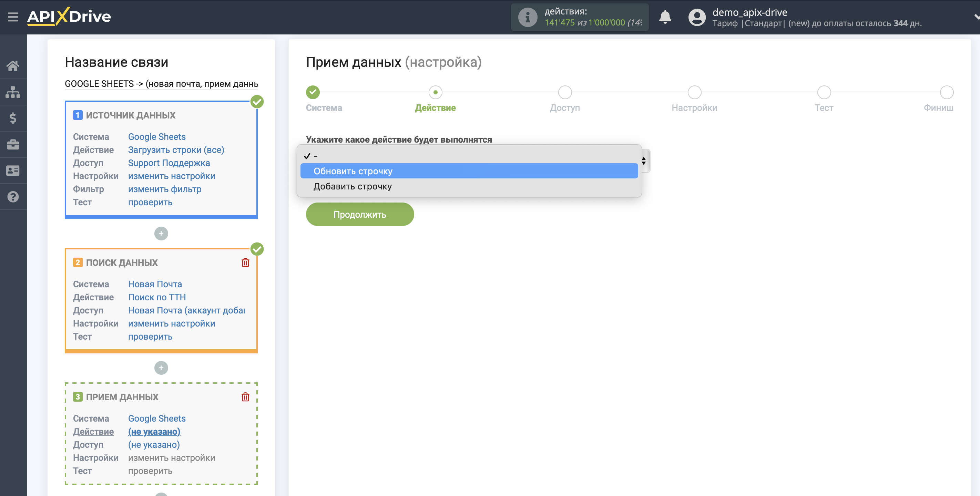Open the notifications bell
The height and width of the screenshot is (496, 980).
click(665, 17)
